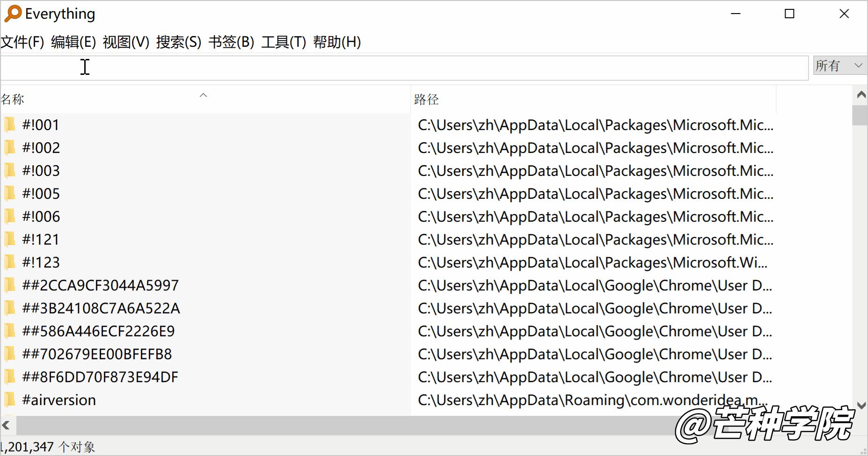Viewport: 868px width, 456px height.
Task: Open the 搜索(S) menu
Action: [x=179, y=42]
